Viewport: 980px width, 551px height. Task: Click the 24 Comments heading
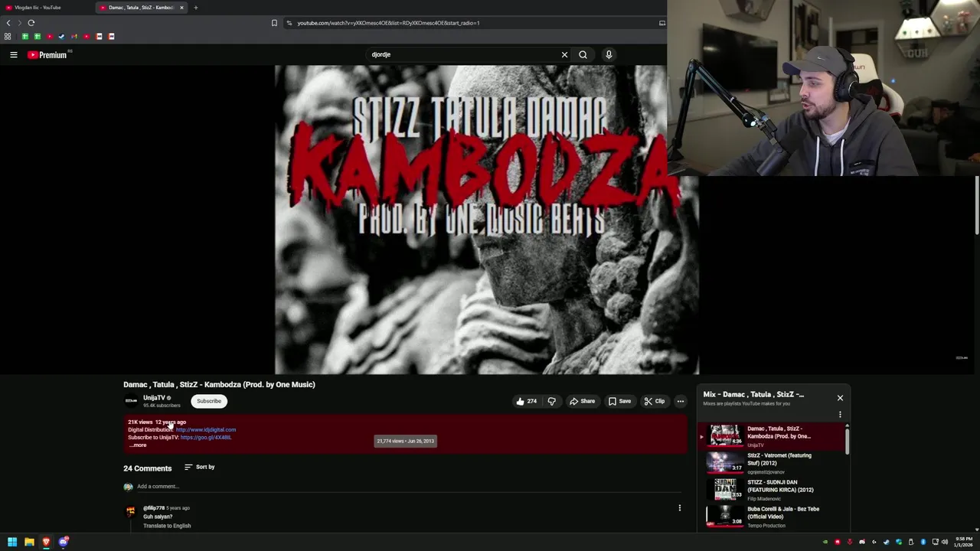click(x=147, y=468)
